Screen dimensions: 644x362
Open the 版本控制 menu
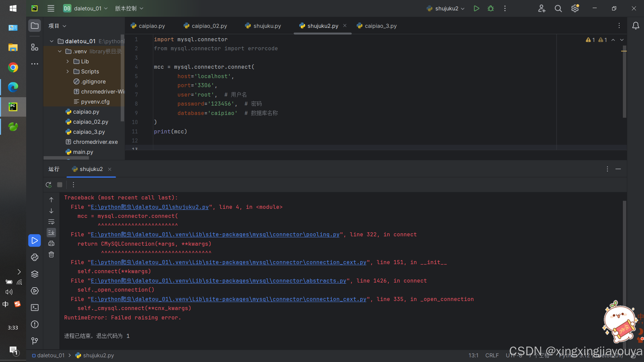click(x=129, y=8)
